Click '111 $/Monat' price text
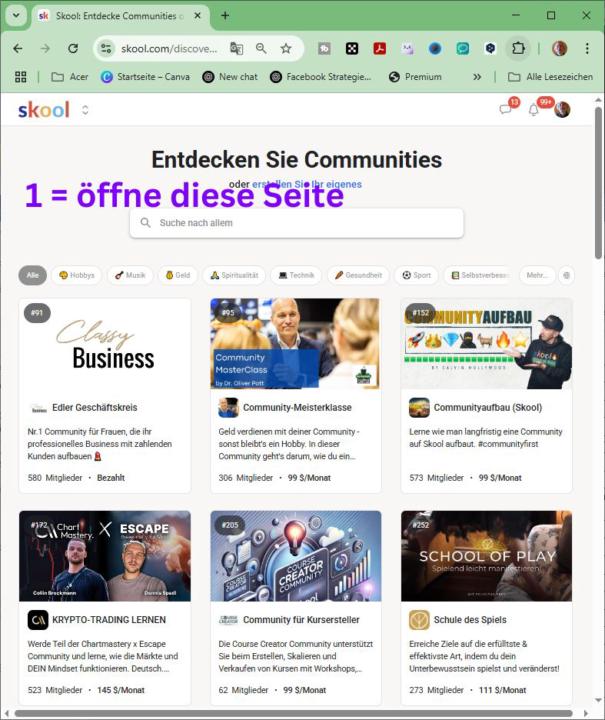The image size is (605, 720). point(502,690)
